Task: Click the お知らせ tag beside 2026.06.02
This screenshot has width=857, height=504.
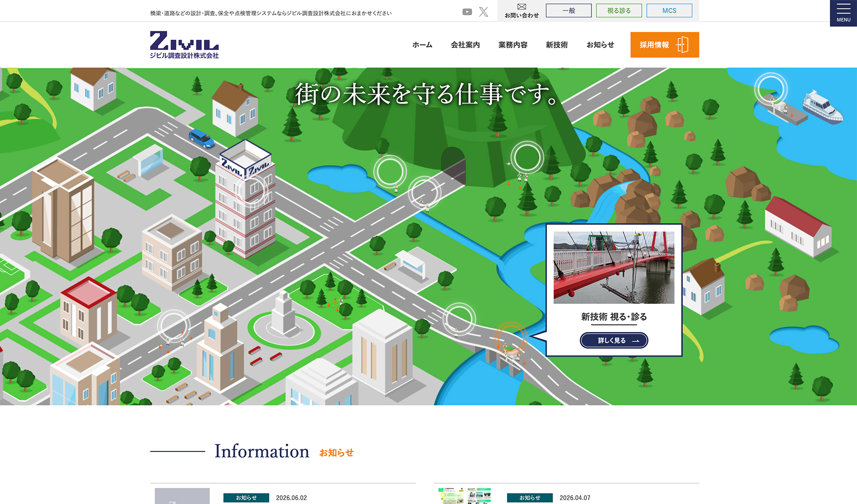Action: (246, 498)
